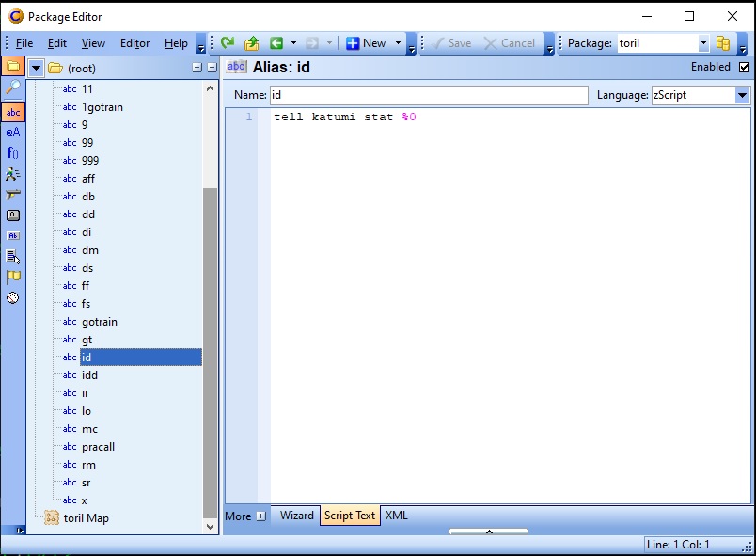Switch to the Script Text tab
This screenshot has width=756, height=556.
point(350,516)
